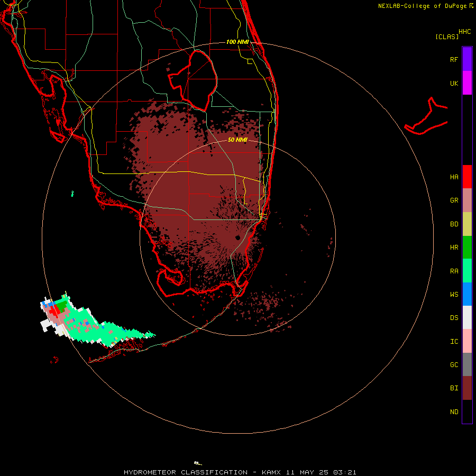The image size is (476, 476).
Task: Click the '100 NMI' range ring label
Action: [237, 42]
